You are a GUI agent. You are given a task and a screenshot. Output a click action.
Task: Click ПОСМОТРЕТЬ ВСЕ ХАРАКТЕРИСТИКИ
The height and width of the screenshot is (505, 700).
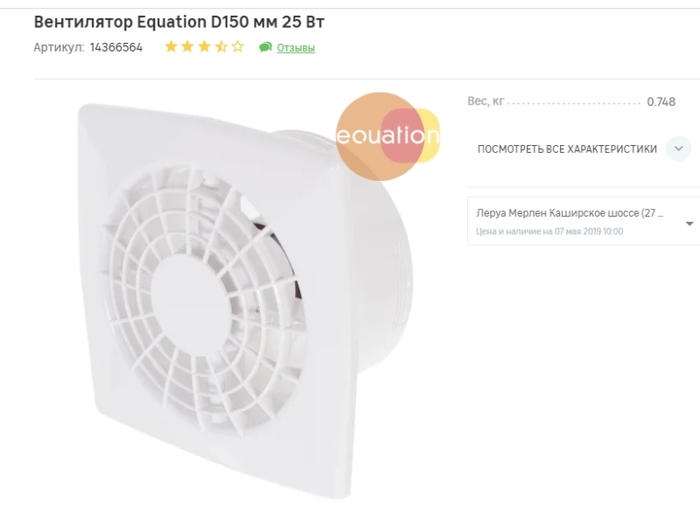pos(567,149)
